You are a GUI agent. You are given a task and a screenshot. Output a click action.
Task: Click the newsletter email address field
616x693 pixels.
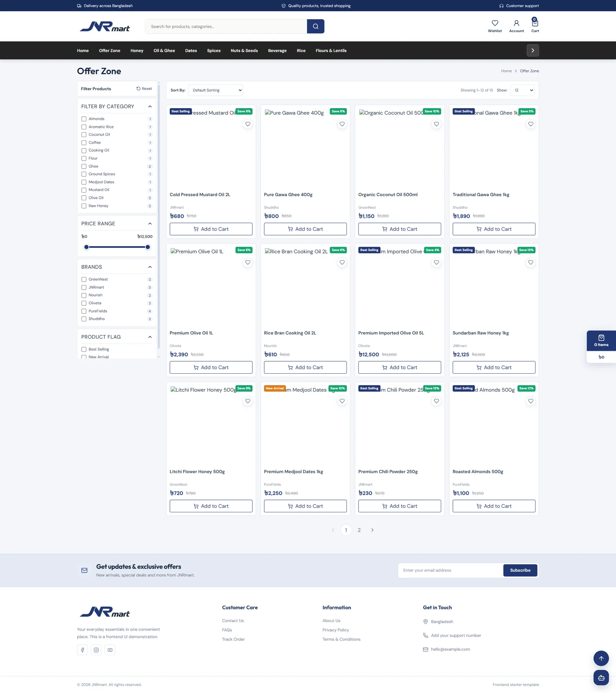click(x=450, y=570)
